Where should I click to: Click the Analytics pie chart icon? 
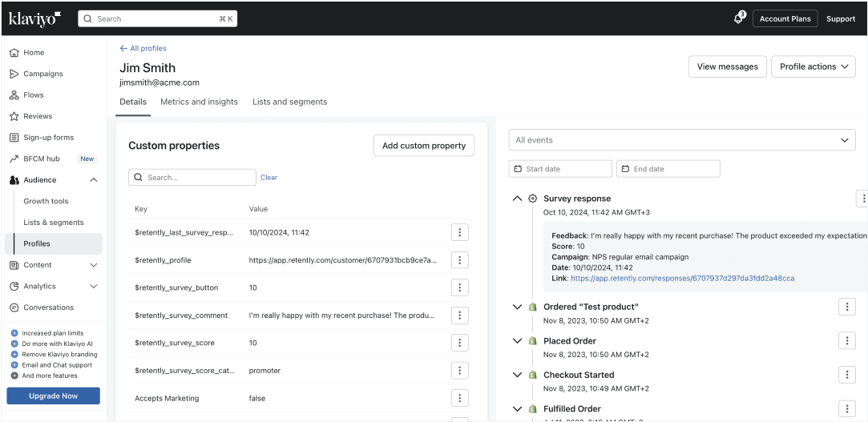coord(14,286)
